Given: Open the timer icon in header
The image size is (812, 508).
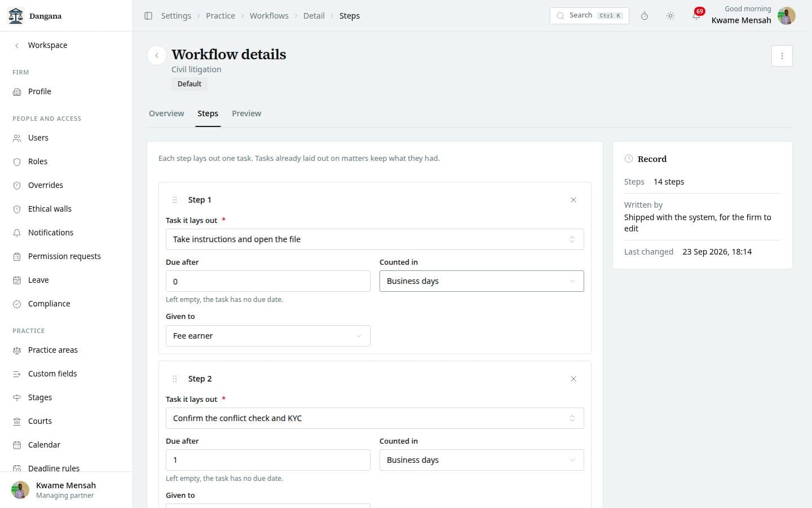Looking at the screenshot, I should coord(645,16).
